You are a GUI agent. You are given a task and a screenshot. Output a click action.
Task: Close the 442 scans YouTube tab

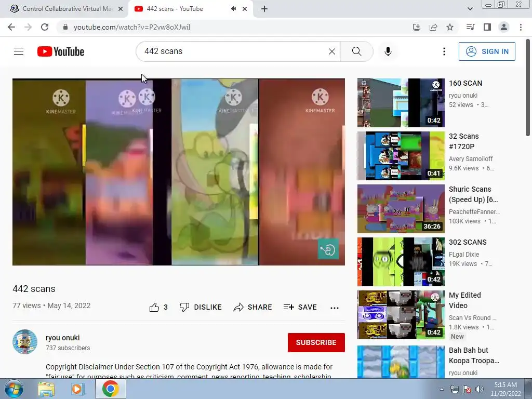click(245, 9)
